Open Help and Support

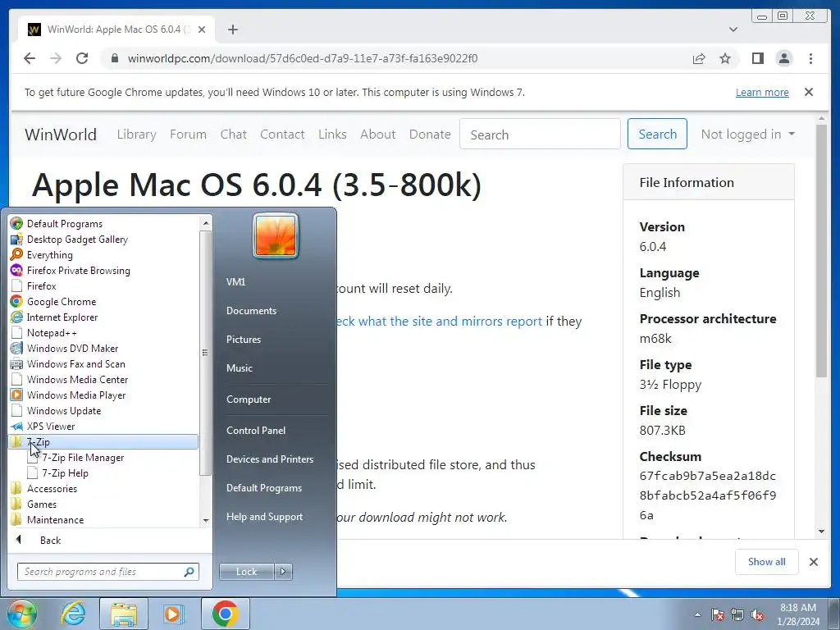tap(264, 517)
